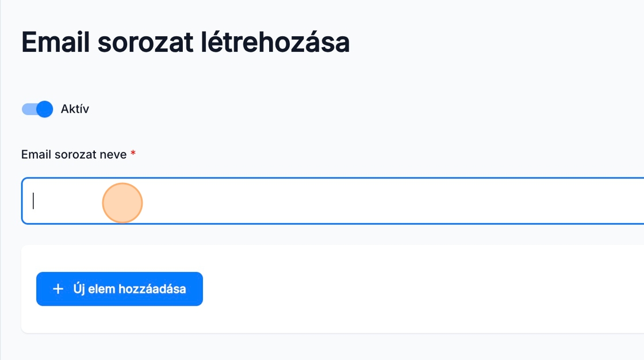
Task: Click the "Aktív" label text
Action: click(75, 109)
